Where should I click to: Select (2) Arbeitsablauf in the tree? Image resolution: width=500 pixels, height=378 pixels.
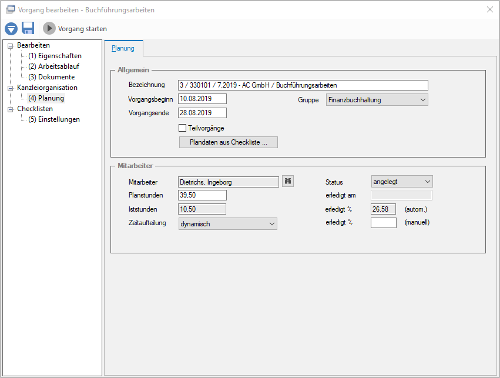click(54, 66)
